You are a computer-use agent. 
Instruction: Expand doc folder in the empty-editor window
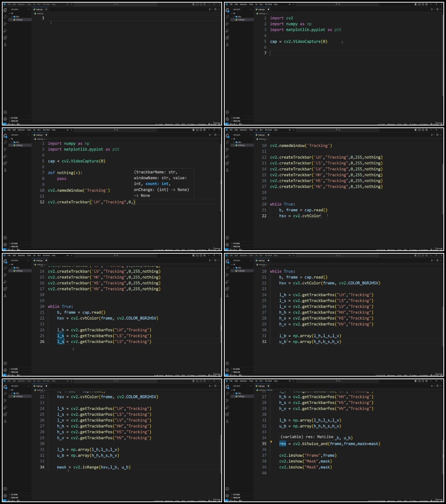[x=16, y=17]
